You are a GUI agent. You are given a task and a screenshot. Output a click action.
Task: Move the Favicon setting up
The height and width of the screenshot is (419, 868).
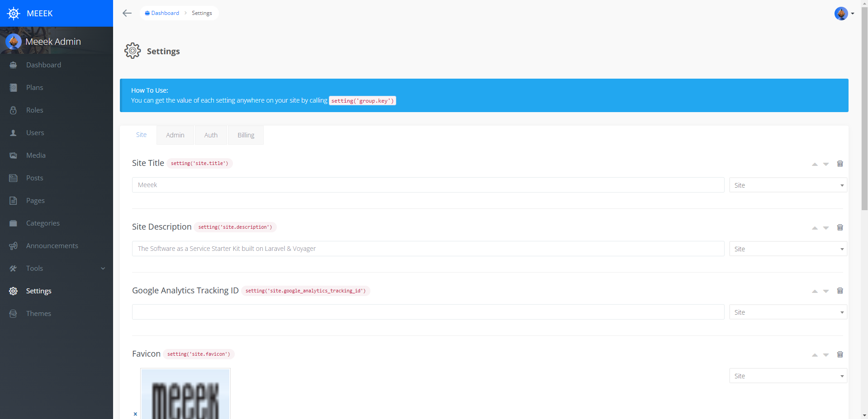(x=815, y=355)
